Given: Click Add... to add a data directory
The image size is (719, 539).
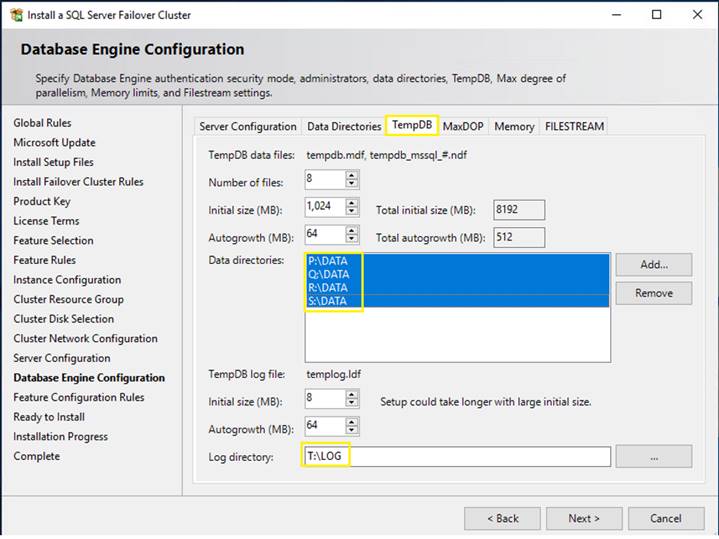Looking at the screenshot, I should pyautogui.click(x=654, y=265).
